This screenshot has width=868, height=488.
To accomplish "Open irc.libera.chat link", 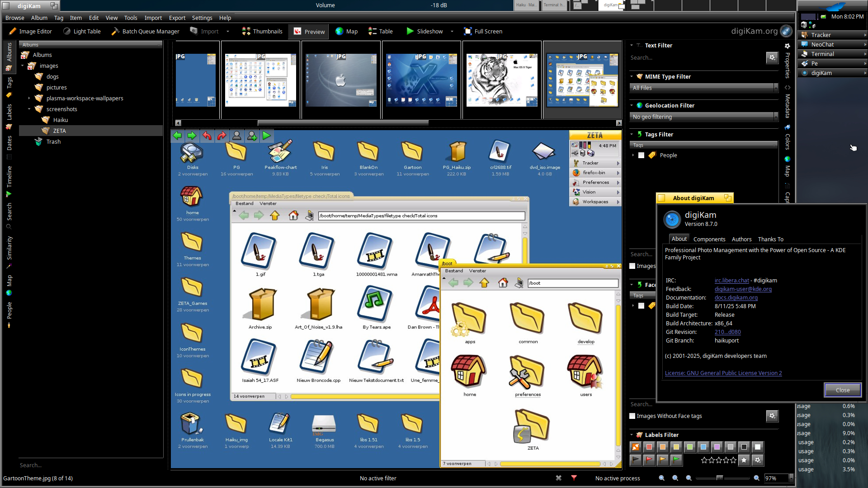I will click(x=731, y=280).
